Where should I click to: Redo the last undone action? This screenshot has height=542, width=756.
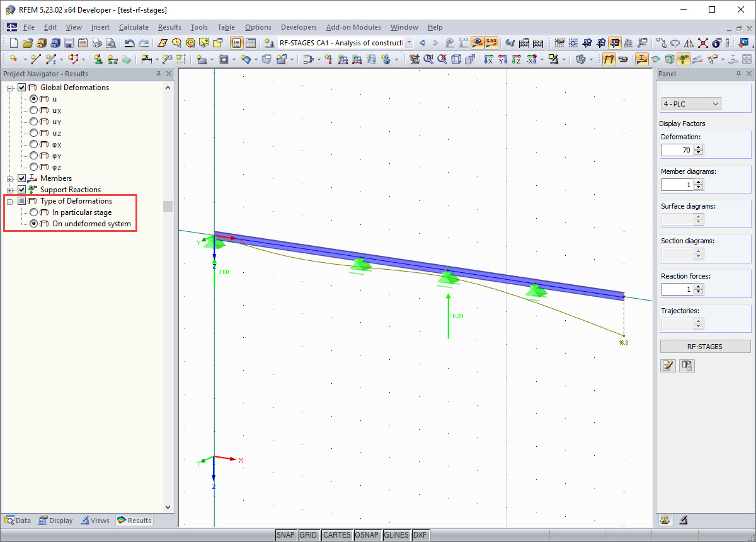tap(144, 43)
